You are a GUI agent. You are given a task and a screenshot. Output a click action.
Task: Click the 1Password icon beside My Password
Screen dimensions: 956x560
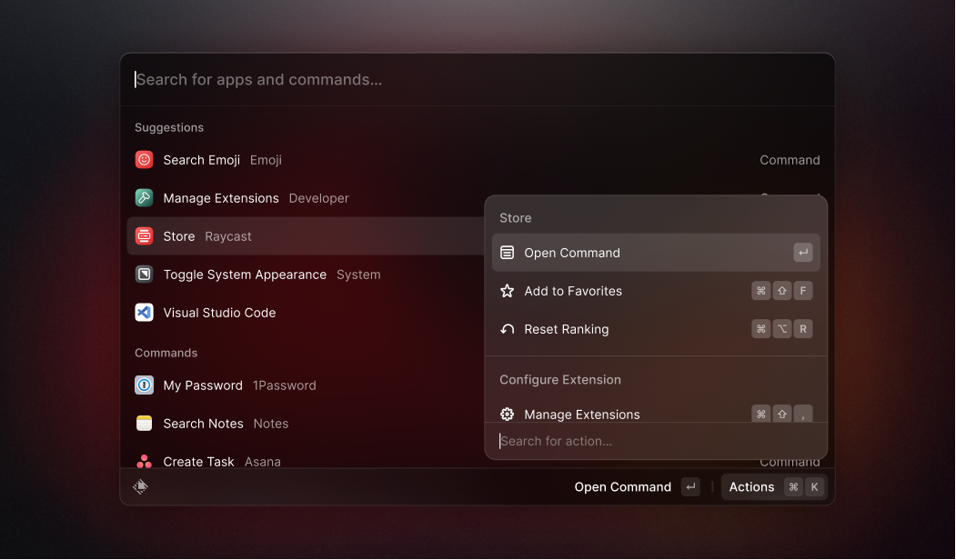click(144, 385)
